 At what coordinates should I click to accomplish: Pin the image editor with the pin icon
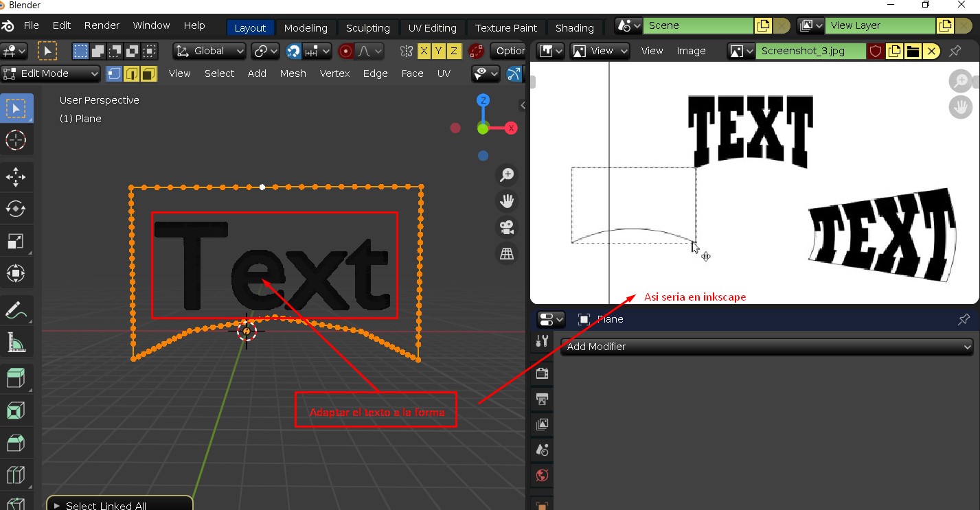(x=955, y=51)
